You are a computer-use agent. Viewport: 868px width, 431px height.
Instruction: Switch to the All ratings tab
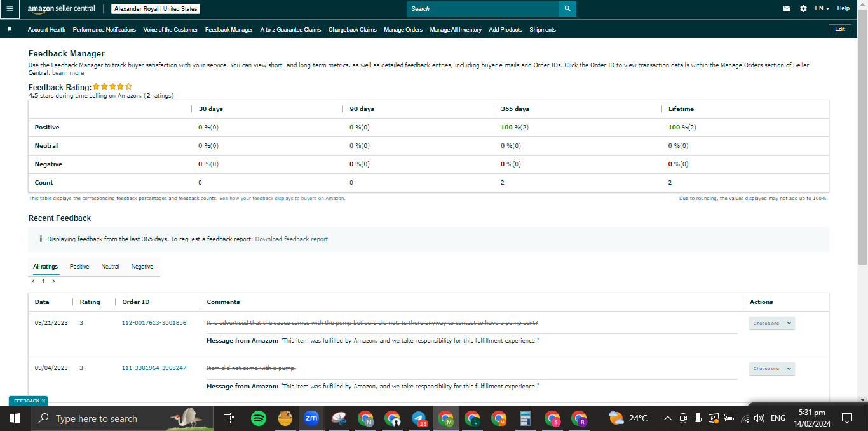(46, 267)
